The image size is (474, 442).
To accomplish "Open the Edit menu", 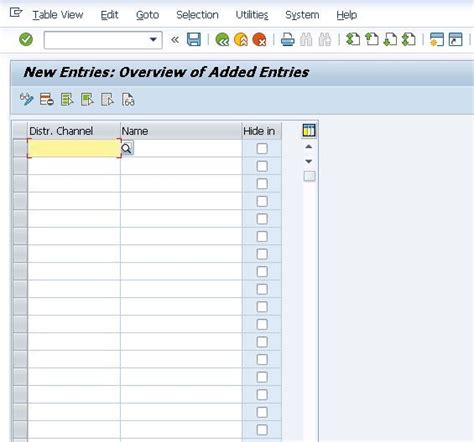I will [109, 15].
